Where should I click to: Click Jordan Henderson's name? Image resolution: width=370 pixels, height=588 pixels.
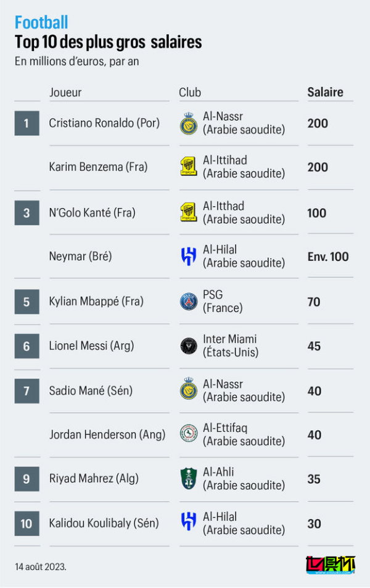click(x=107, y=434)
